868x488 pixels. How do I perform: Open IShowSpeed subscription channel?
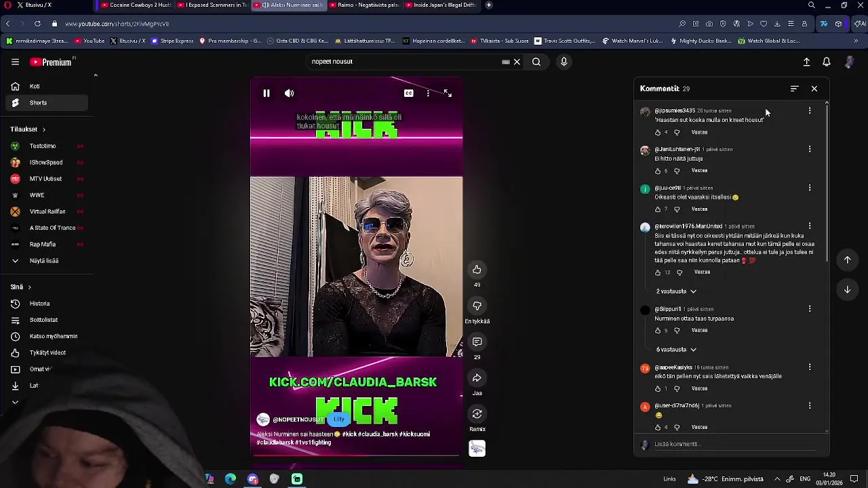47,163
